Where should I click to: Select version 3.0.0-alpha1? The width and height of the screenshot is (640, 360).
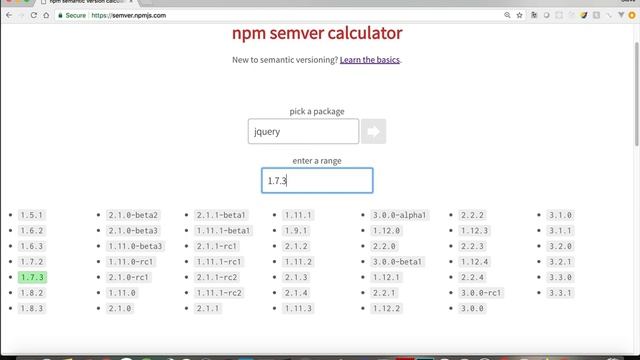click(400, 215)
